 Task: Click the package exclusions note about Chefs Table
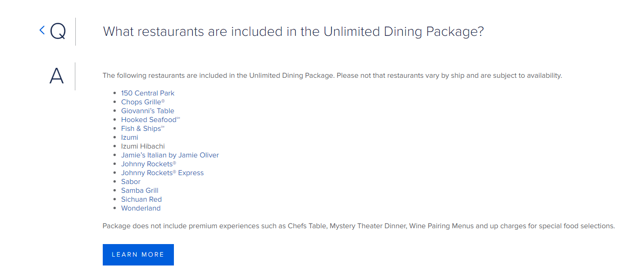pyautogui.click(x=359, y=226)
